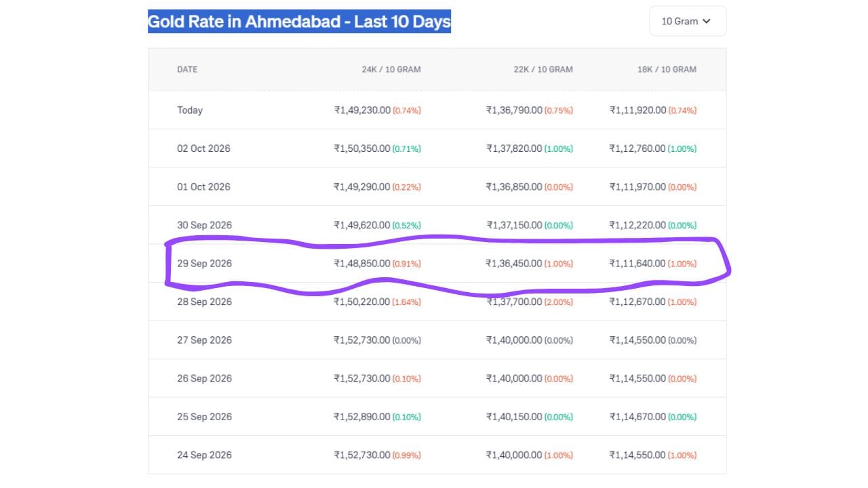The width and height of the screenshot is (868, 488).
Task: Click the 24K / 10 GRAM column header
Action: [391, 69]
